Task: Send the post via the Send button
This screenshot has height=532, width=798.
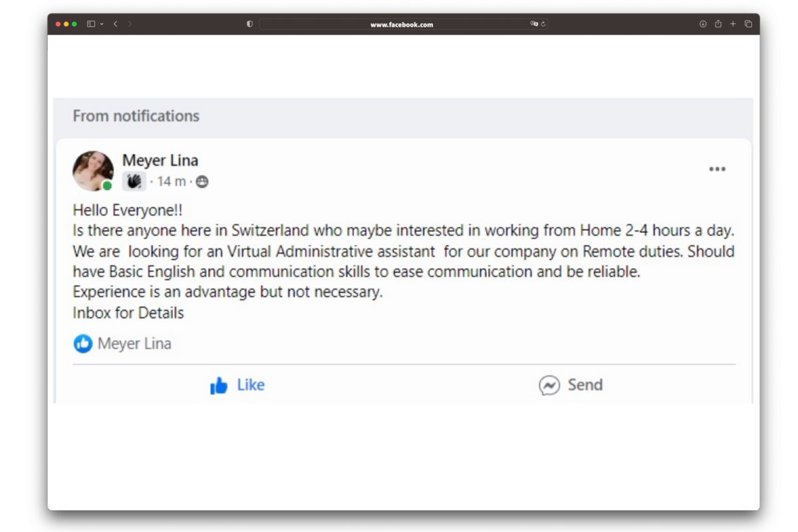Action: (571, 385)
